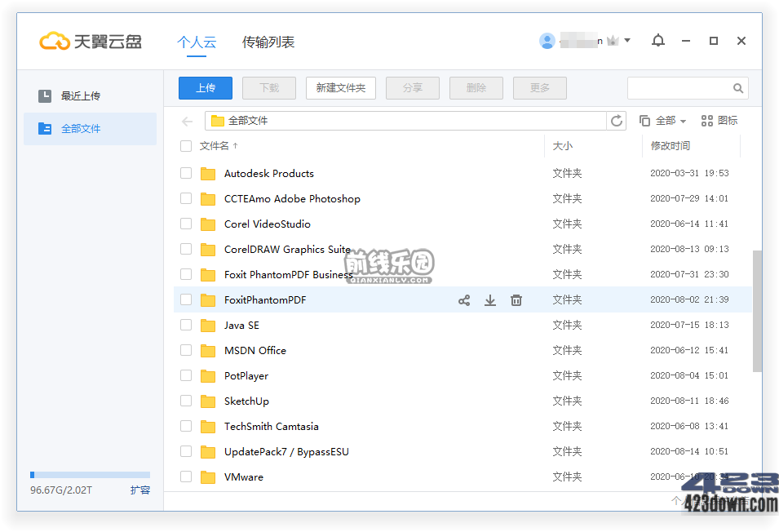Viewport: 779px width, 532px height.
Task: Click the search magnifier icon
Action: [x=738, y=88]
